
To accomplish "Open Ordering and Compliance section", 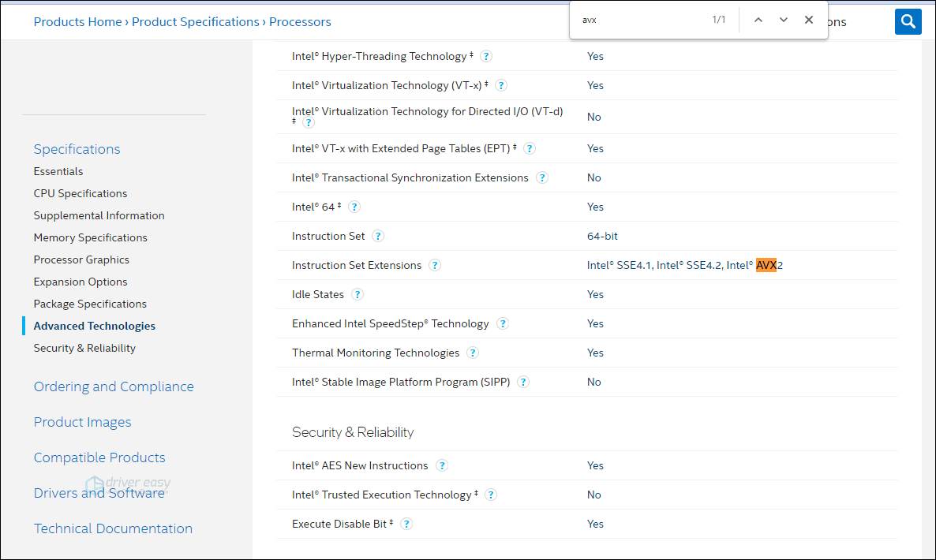I will pyautogui.click(x=114, y=386).
